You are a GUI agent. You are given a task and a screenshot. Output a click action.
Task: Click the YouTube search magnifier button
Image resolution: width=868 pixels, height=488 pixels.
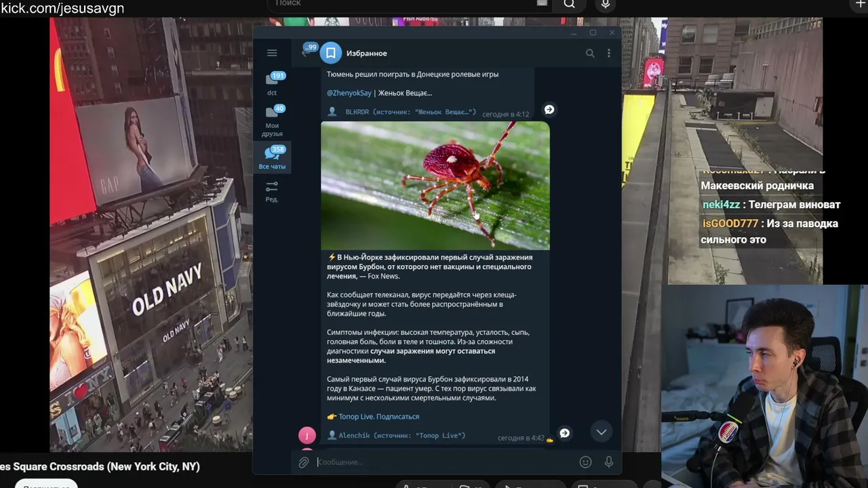[x=570, y=5]
